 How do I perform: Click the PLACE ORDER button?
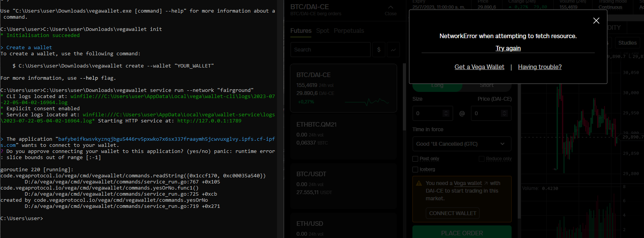click(x=462, y=233)
